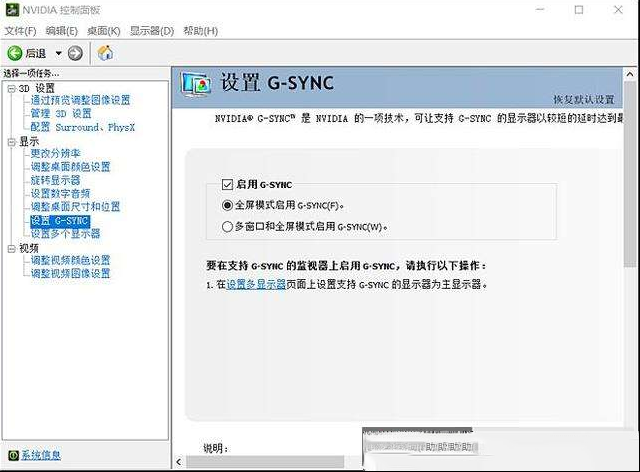Open 配置 Surround、PhysX in the tree

coord(83,127)
